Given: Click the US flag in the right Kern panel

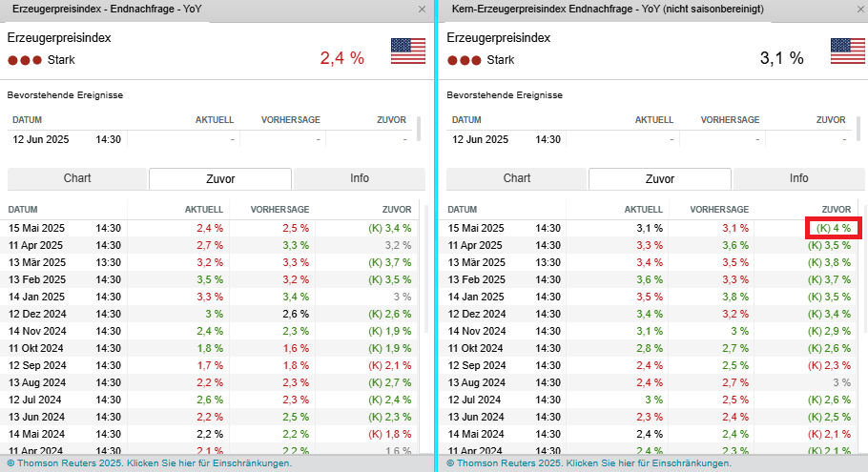Looking at the screenshot, I should click(x=848, y=51).
